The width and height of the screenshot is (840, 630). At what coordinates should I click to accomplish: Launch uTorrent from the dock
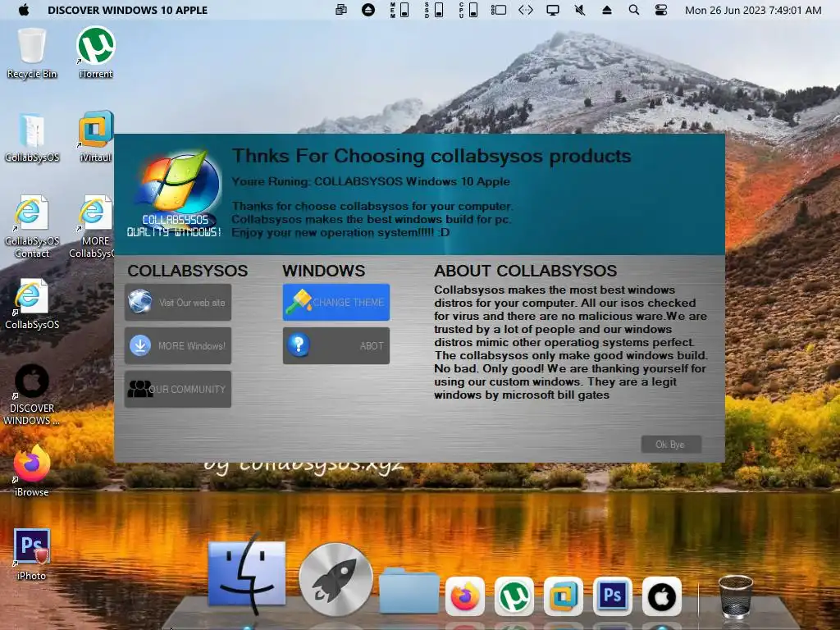click(514, 596)
